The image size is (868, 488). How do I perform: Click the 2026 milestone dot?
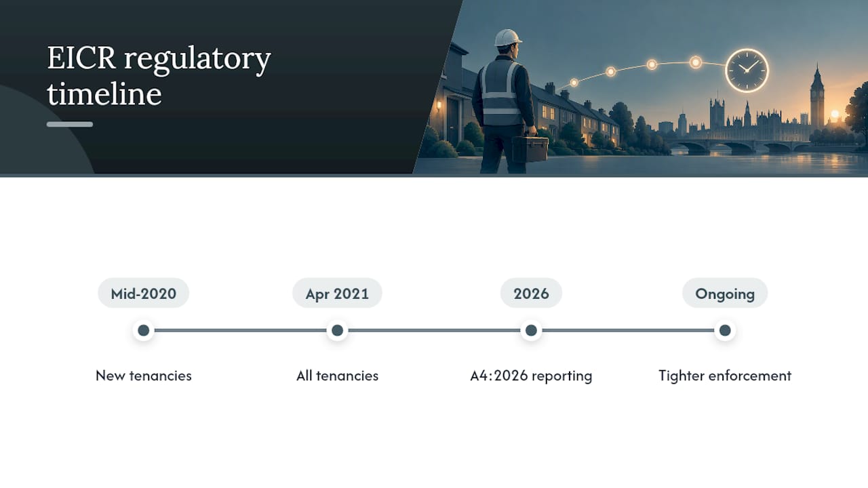(x=531, y=331)
